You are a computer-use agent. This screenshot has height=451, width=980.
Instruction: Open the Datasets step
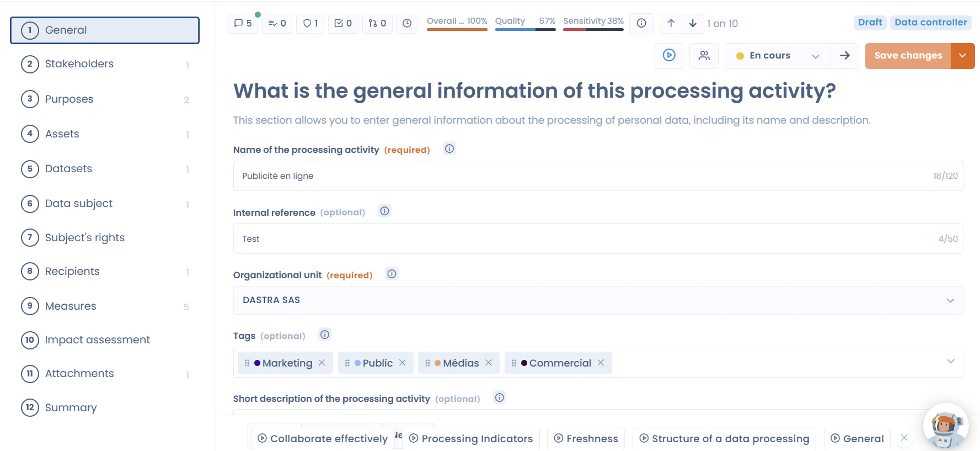point(105,169)
